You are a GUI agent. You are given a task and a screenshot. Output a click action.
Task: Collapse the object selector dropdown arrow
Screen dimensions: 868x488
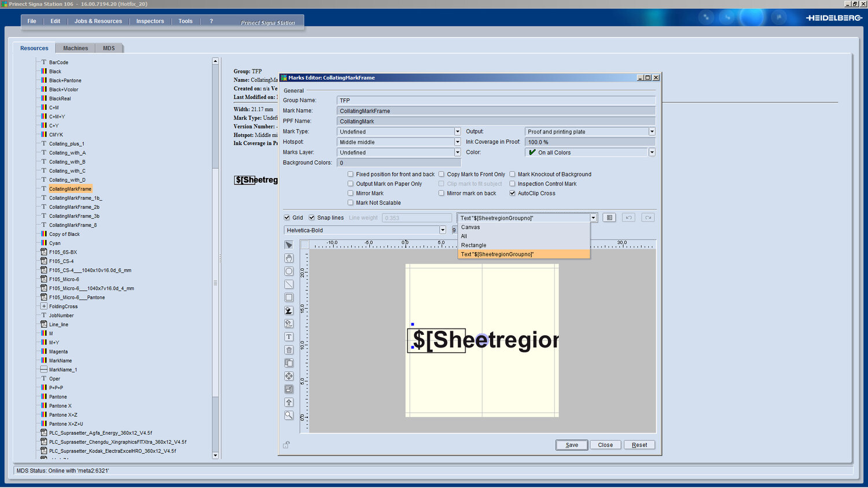pyautogui.click(x=593, y=218)
